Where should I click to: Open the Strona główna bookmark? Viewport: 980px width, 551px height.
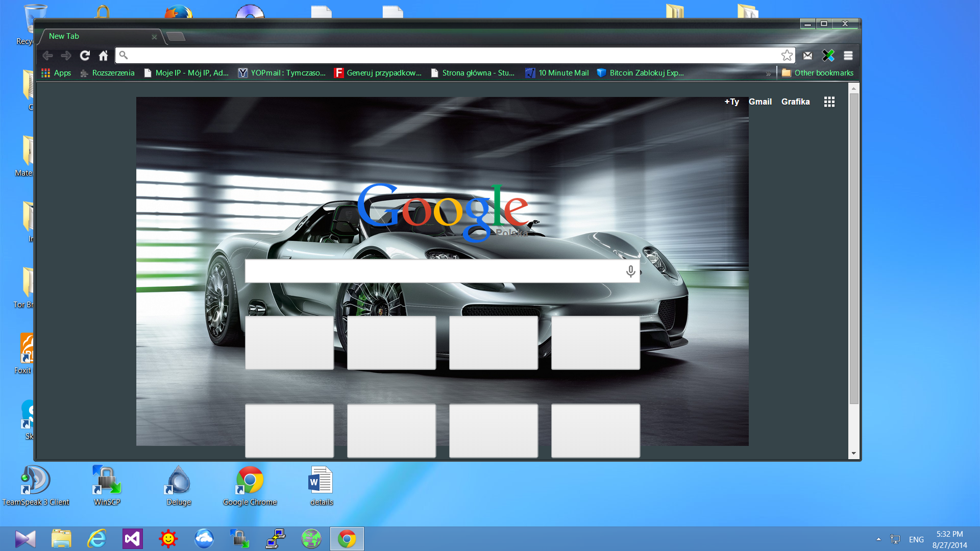(x=473, y=73)
